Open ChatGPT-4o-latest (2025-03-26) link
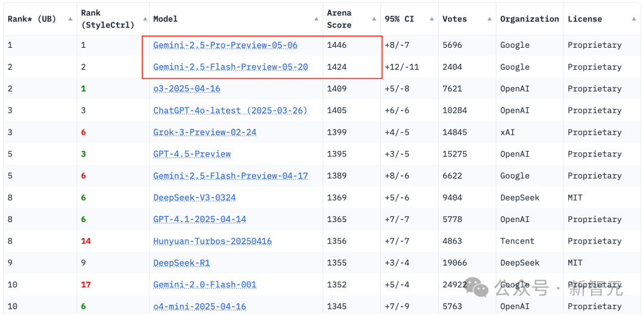This screenshot has height=314, width=644. coord(230,110)
